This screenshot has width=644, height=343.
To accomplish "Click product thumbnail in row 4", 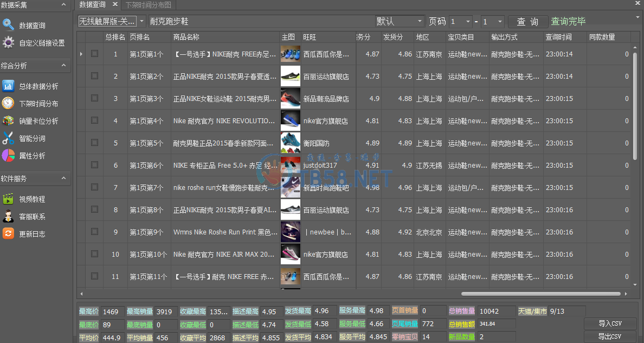I will click(x=291, y=120).
